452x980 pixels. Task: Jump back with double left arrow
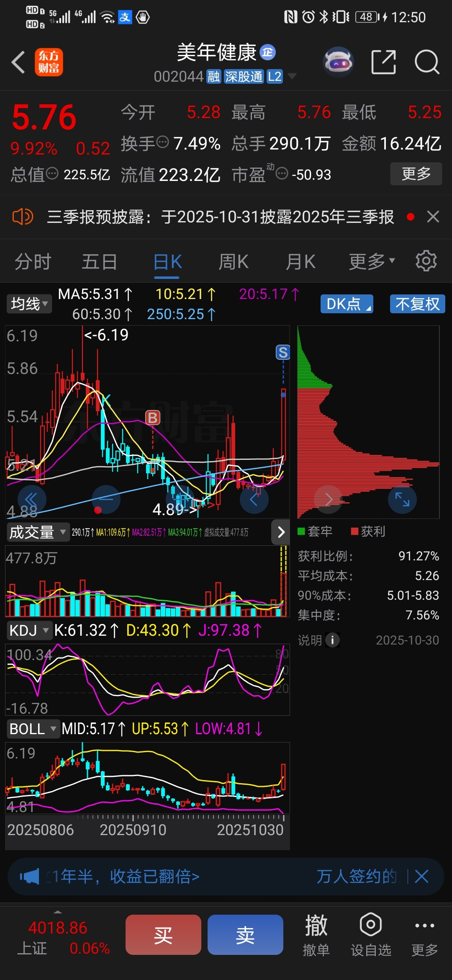pos(31,499)
